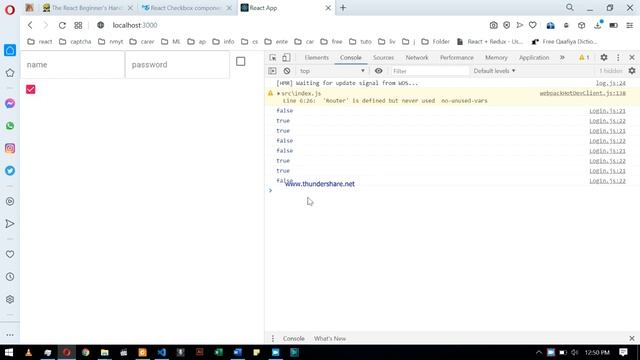
Task: Open Free Qaafiya Dictio bookmark
Action: tap(565, 42)
